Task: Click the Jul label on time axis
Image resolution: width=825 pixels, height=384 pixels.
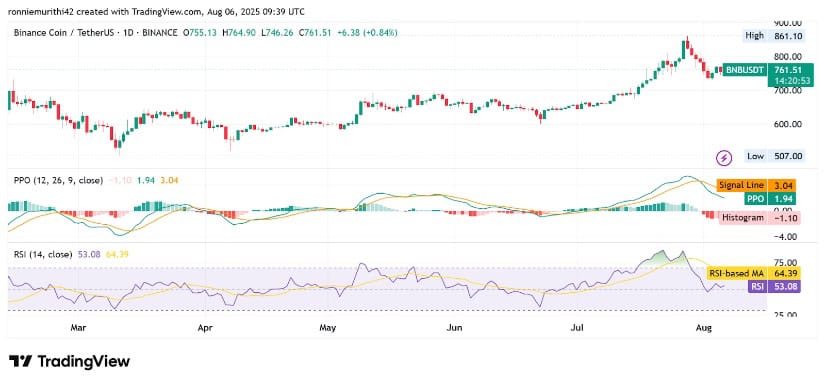Action: [578, 328]
